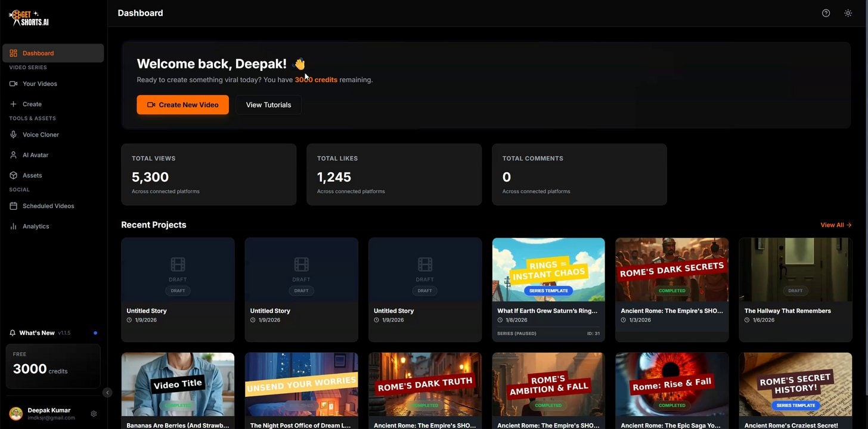Viewport: 868px width, 429px height.
Task: Open the help question-mark icon
Action: (x=826, y=13)
